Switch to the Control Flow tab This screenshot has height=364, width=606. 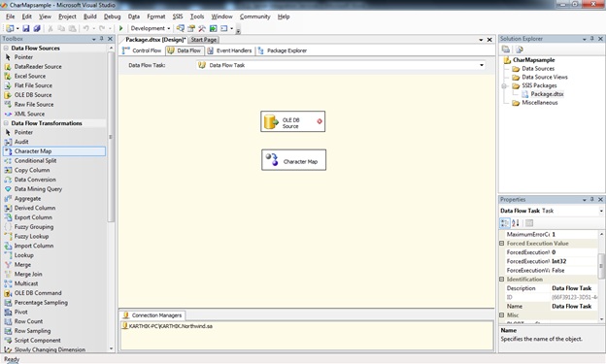click(x=142, y=50)
